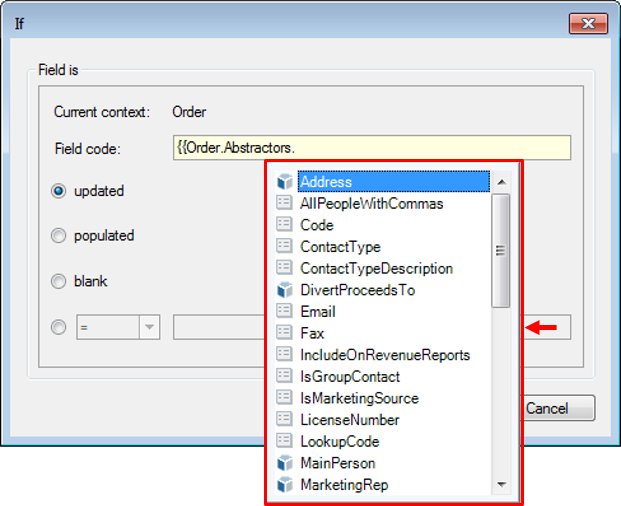Click the IsGroupContact field icon

pyautogui.click(x=284, y=376)
